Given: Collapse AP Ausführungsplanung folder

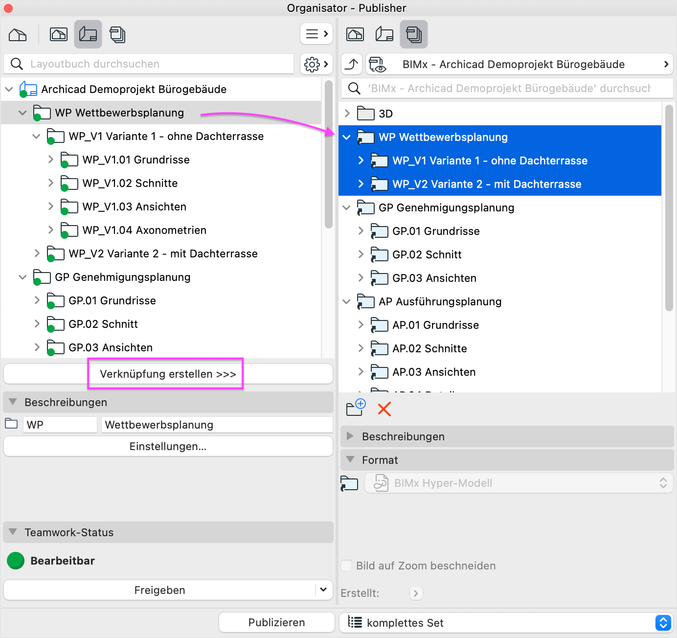Looking at the screenshot, I should pyautogui.click(x=346, y=302).
